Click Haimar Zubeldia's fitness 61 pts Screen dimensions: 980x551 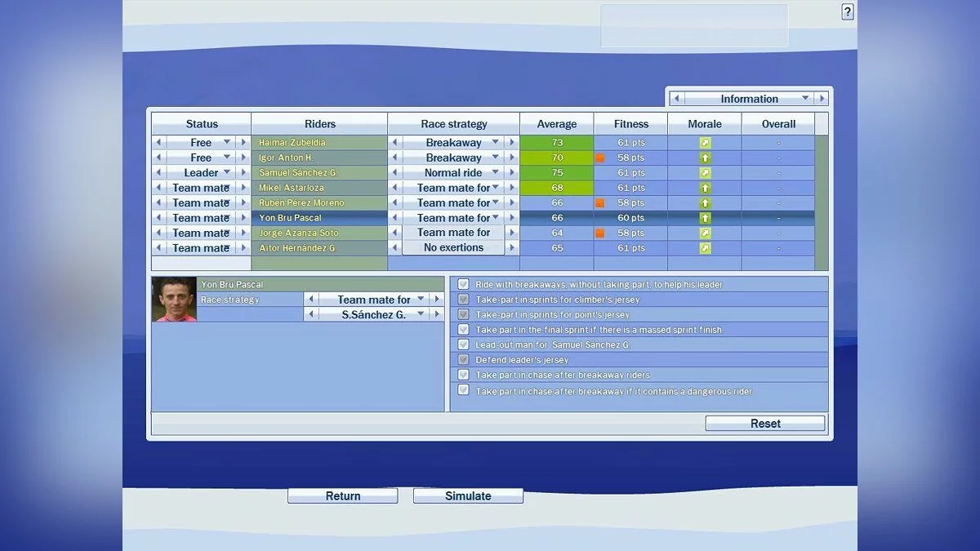tap(630, 143)
